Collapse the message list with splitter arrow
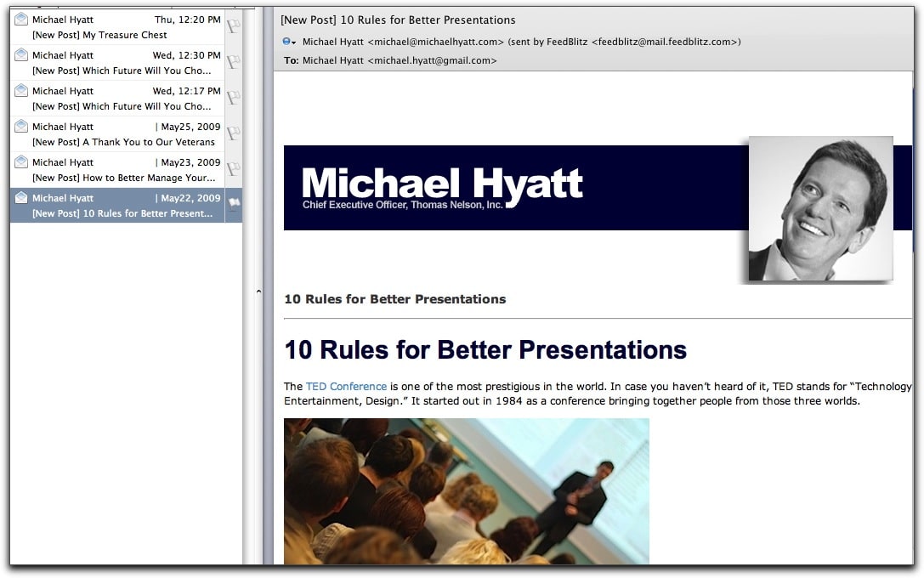The height and width of the screenshot is (578, 924). point(258,292)
